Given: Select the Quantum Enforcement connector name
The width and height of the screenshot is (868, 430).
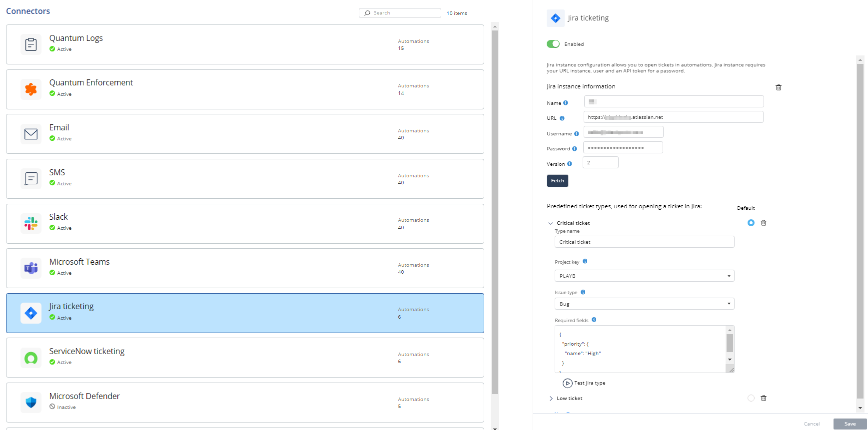Looking at the screenshot, I should coord(91,82).
